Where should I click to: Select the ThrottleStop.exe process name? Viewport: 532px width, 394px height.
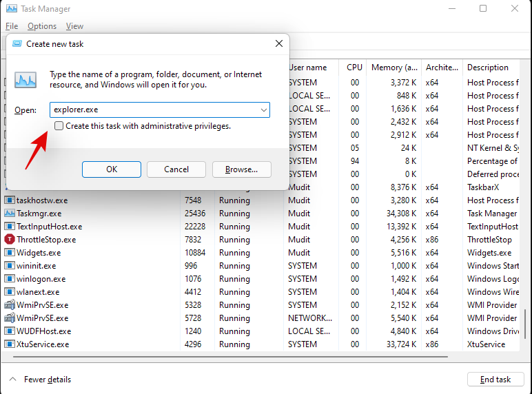tap(46, 240)
